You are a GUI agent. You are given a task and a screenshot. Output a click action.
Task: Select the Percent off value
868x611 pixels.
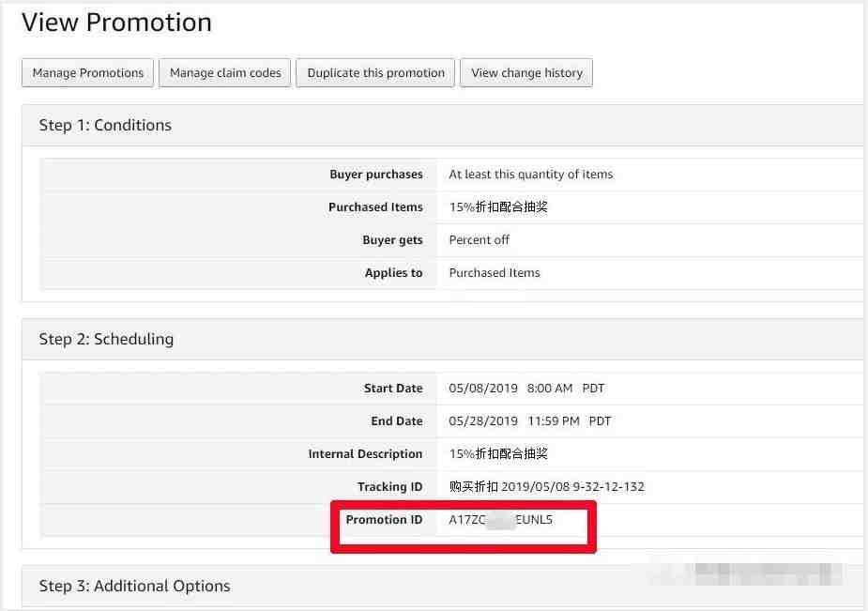[x=479, y=239]
